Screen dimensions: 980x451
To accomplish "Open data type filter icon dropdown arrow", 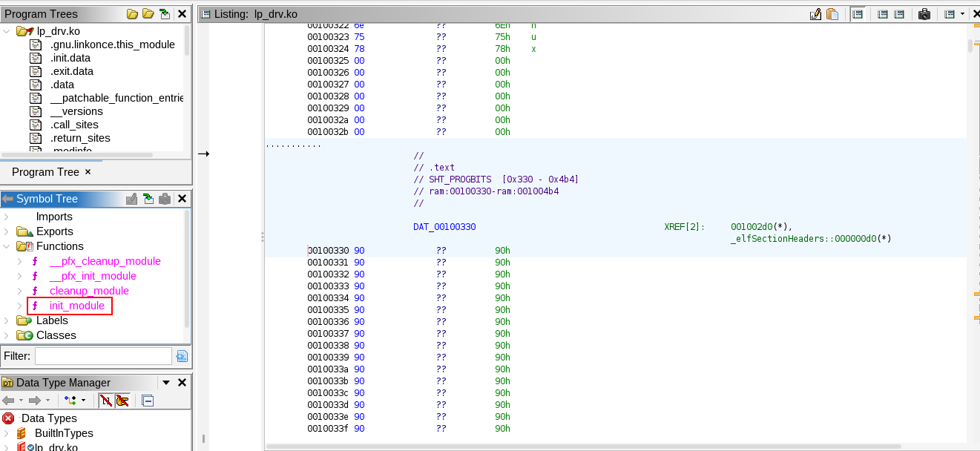I will coord(82,401).
